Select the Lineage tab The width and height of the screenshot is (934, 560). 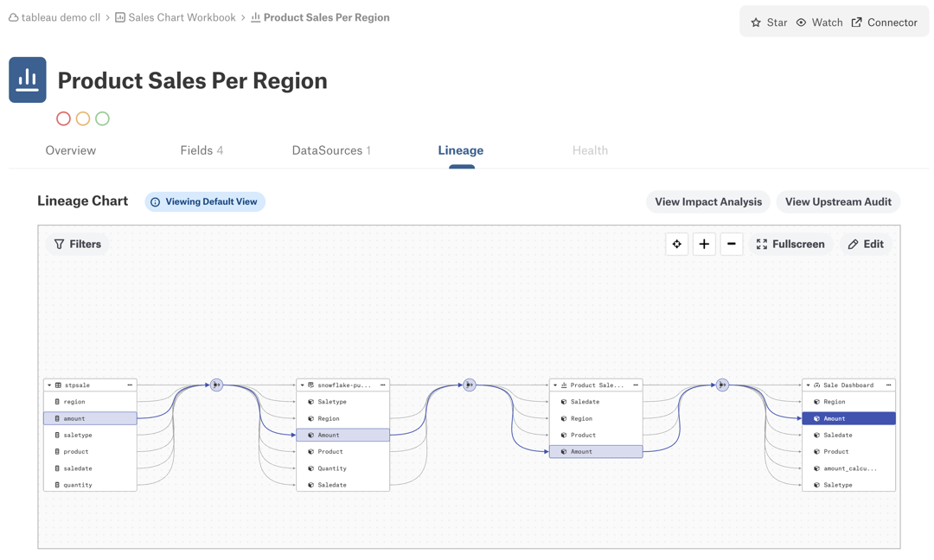click(461, 150)
